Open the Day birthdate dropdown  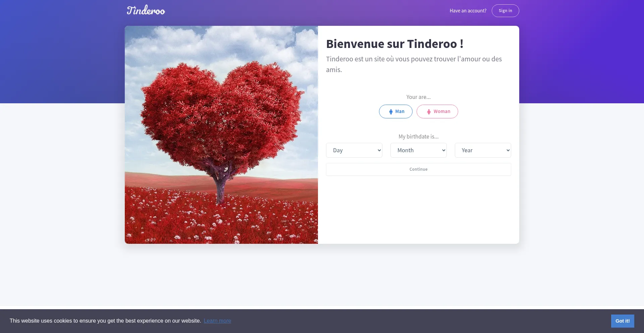[354, 150]
